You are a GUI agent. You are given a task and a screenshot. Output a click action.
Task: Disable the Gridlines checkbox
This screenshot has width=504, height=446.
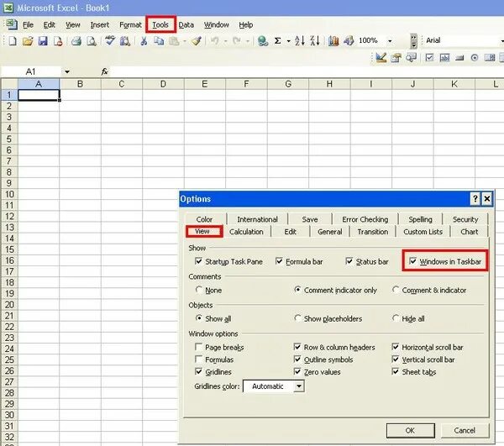point(198,371)
